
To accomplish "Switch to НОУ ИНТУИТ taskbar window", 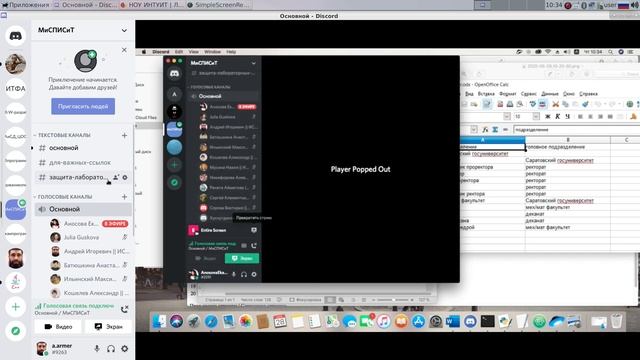I will tap(151, 5).
